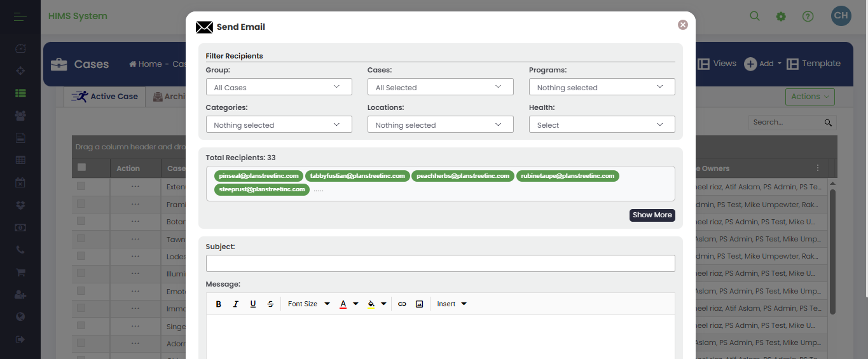Open Views in the Cases header
Image resolution: width=868 pixels, height=359 pixels.
pyautogui.click(x=717, y=64)
